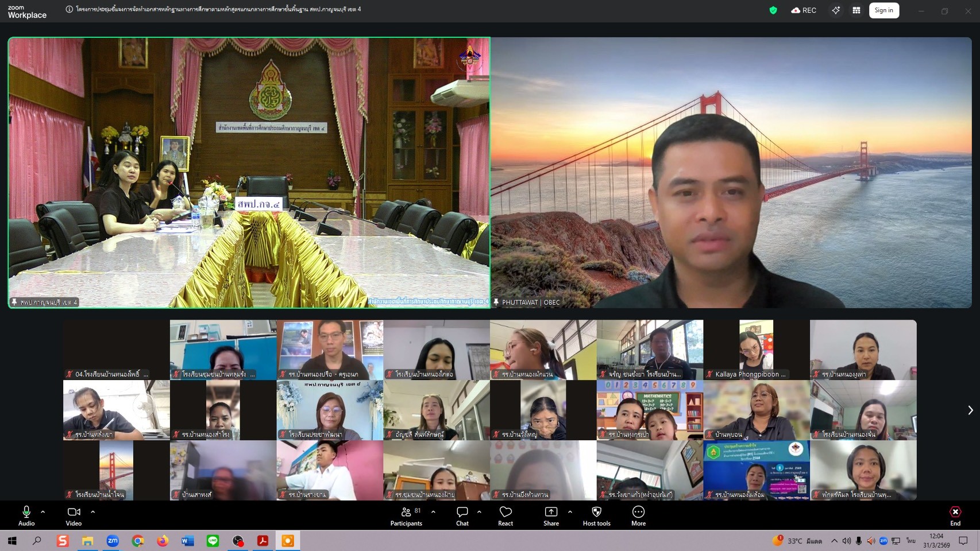Expand the Participants options arrow

pyautogui.click(x=433, y=511)
